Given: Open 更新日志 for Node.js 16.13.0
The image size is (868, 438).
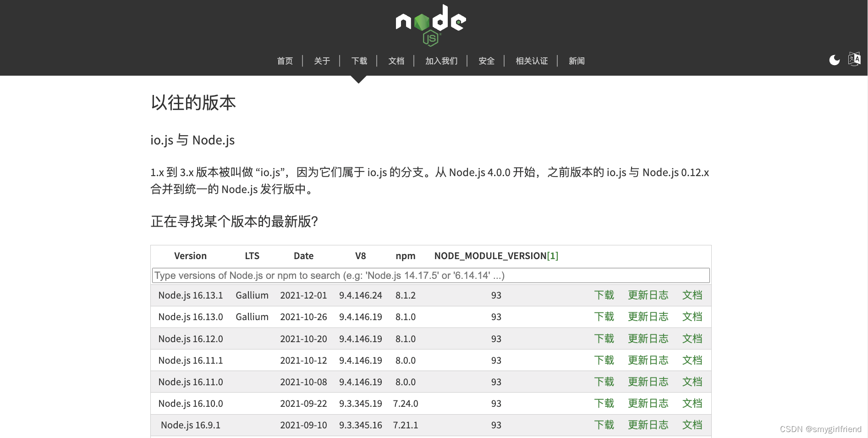Looking at the screenshot, I should (x=648, y=317).
